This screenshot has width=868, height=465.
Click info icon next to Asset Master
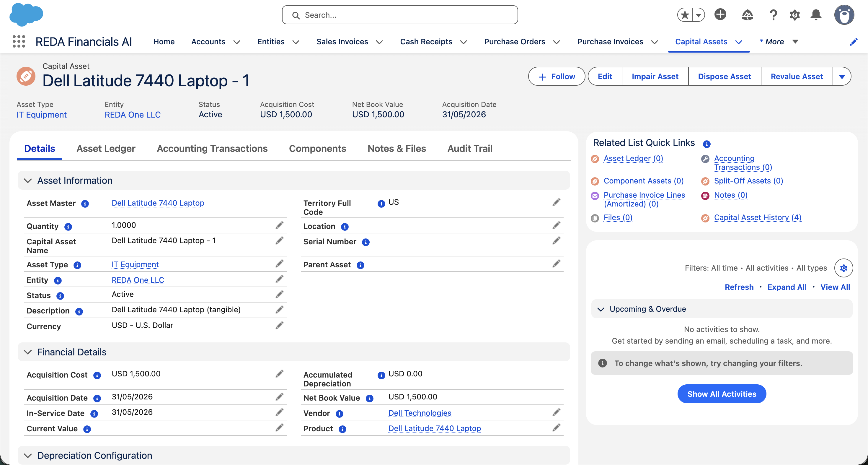pos(85,204)
